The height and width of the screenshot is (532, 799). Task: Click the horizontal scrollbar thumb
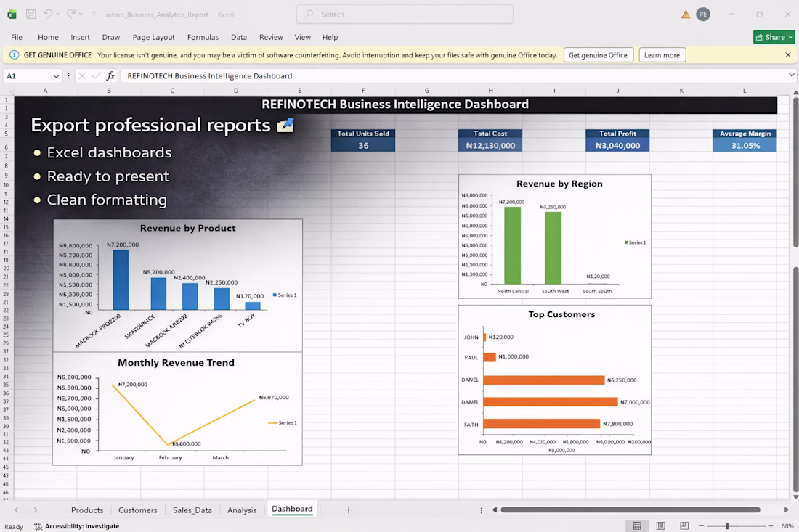[630, 510]
